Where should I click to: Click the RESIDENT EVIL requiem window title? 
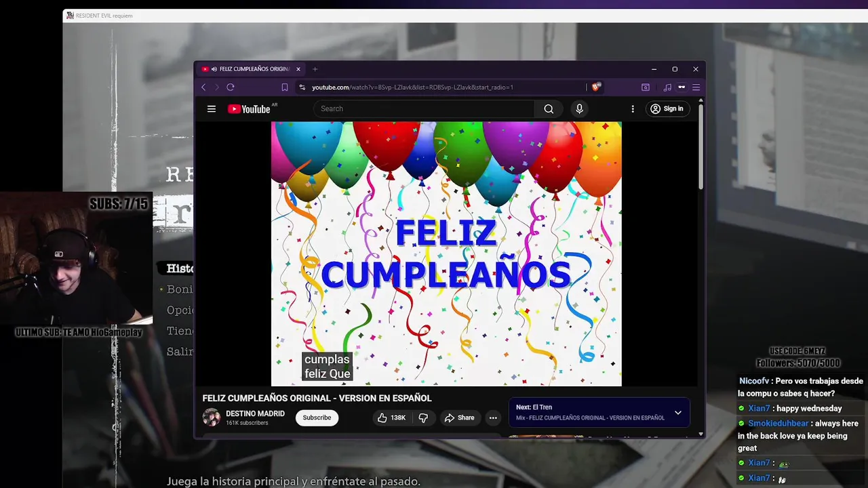pos(104,16)
